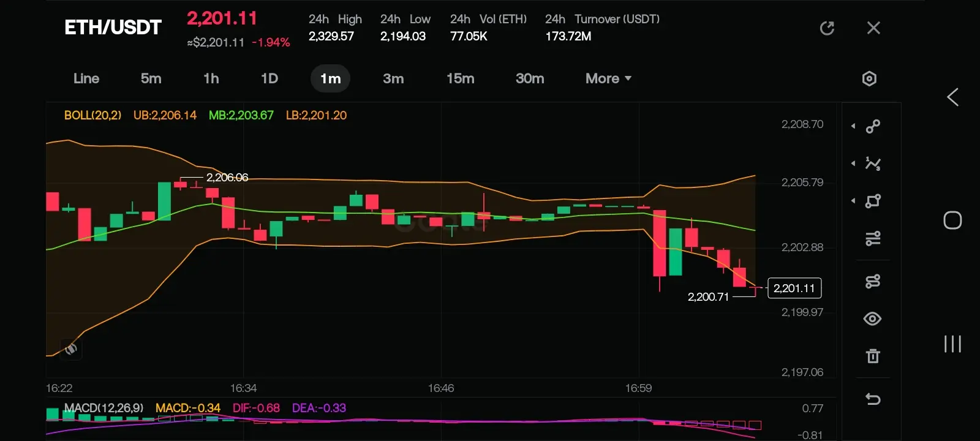
Task: Switch to the 1D timeframe
Action: [269, 78]
